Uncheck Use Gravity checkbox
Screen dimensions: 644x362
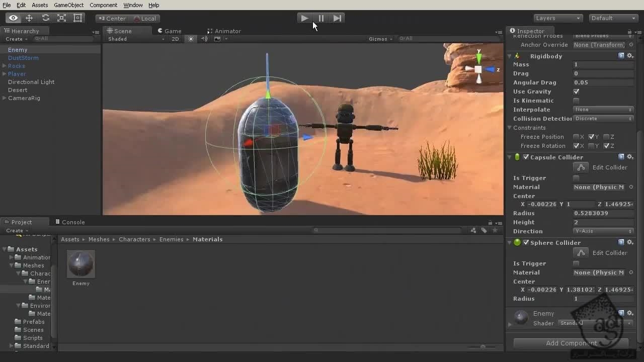coord(576,92)
